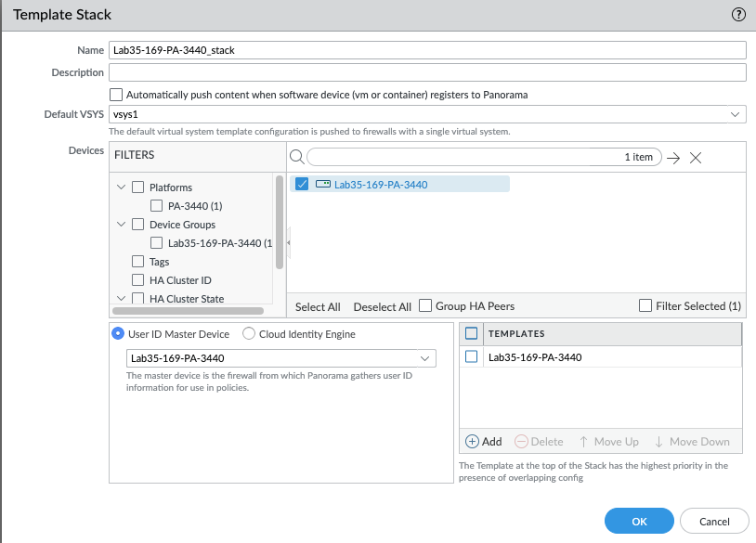Viewport: 756px width, 543px height.
Task: Click the firewall device icon for Lab35-169-PA-3440
Action: pos(322,185)
